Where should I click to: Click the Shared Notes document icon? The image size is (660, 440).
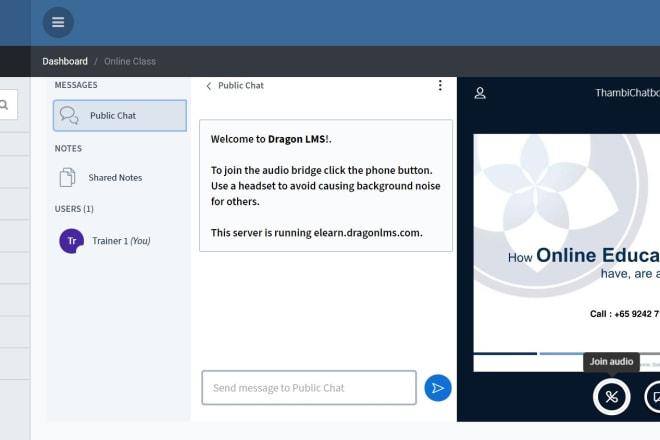click(67, 177)
